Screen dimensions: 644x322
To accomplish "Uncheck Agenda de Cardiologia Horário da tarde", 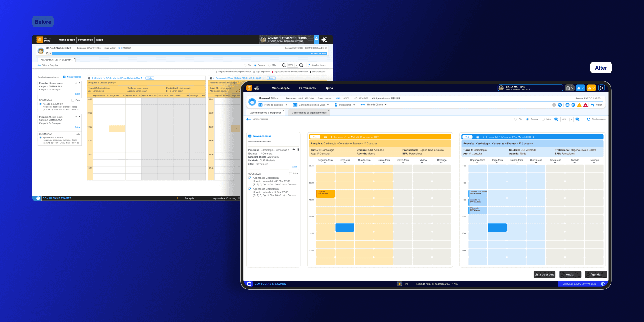I will tap(250, 189).
